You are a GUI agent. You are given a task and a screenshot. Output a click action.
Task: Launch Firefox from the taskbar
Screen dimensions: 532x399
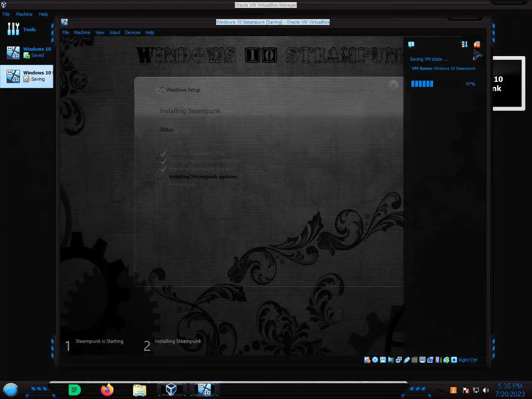click(x=107, y=390)
